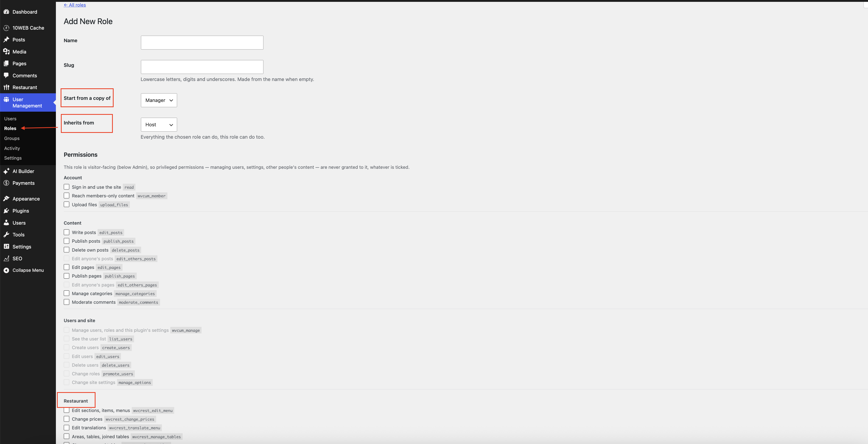Tick the 'Delete own posts' checkbox
This screenshot has height=444, width=868.
pyautogui.click(x=66, y=250)
